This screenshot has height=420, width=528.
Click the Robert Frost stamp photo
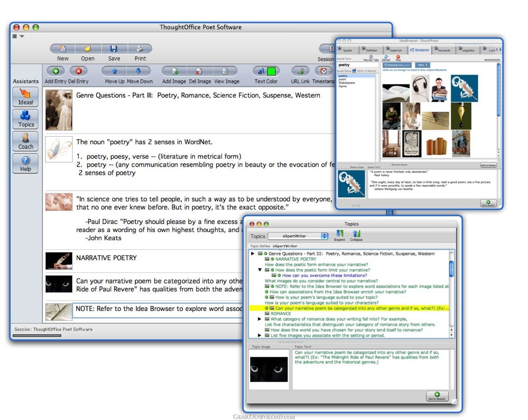point(412,144)
